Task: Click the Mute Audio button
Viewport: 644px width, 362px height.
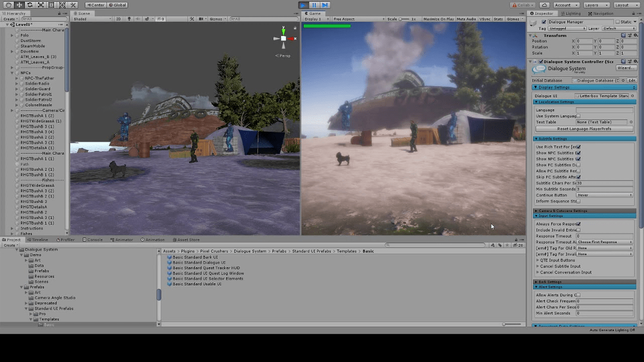Action: 466,19
